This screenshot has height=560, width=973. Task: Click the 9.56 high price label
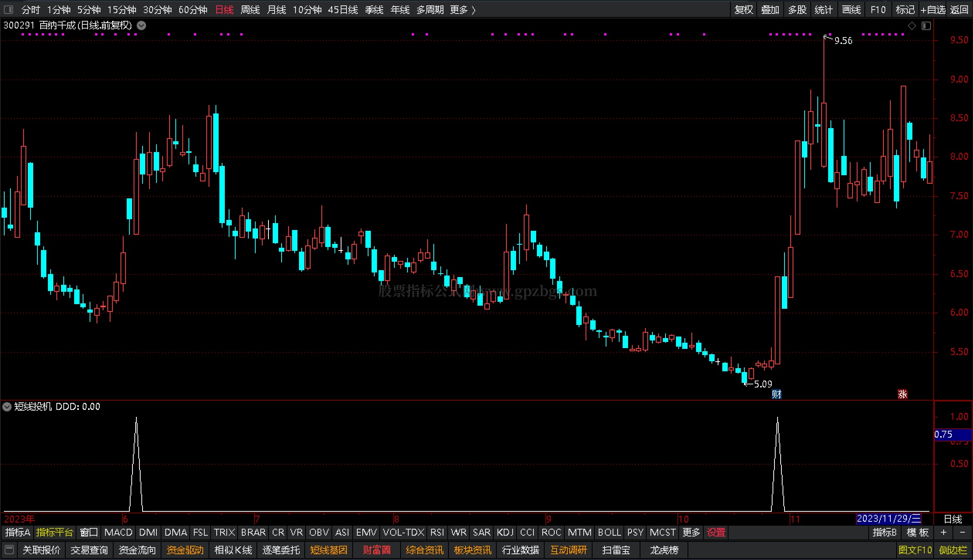click(843, 41)
